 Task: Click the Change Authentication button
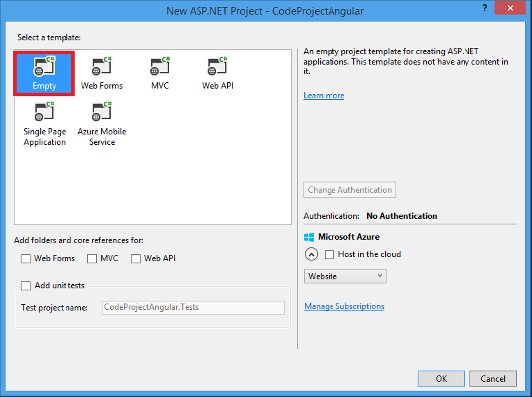(x=349, y=190)
